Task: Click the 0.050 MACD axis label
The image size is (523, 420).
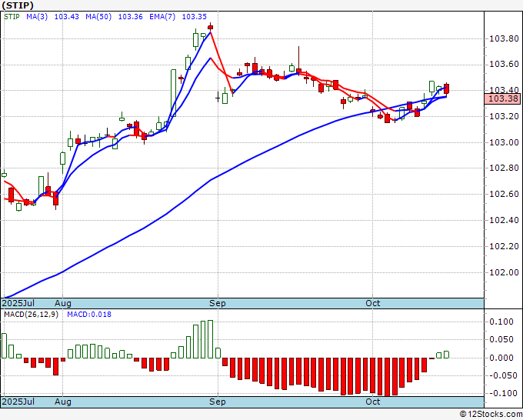Action: pos(501,339)
